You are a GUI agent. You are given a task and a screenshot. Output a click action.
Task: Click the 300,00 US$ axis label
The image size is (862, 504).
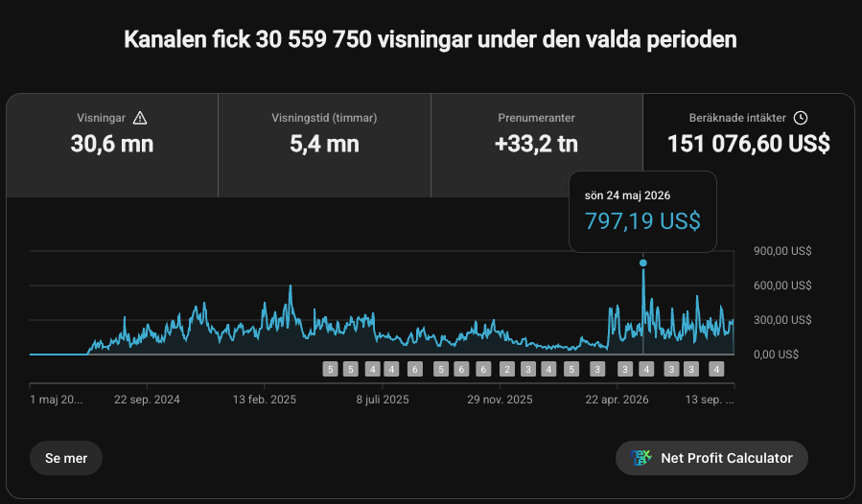[x=782, y=320]
